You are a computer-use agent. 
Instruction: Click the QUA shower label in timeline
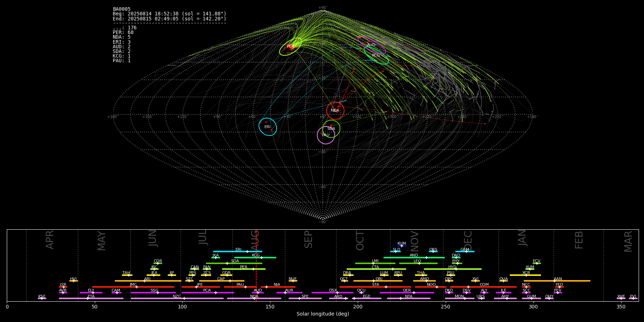click(503, 279)
